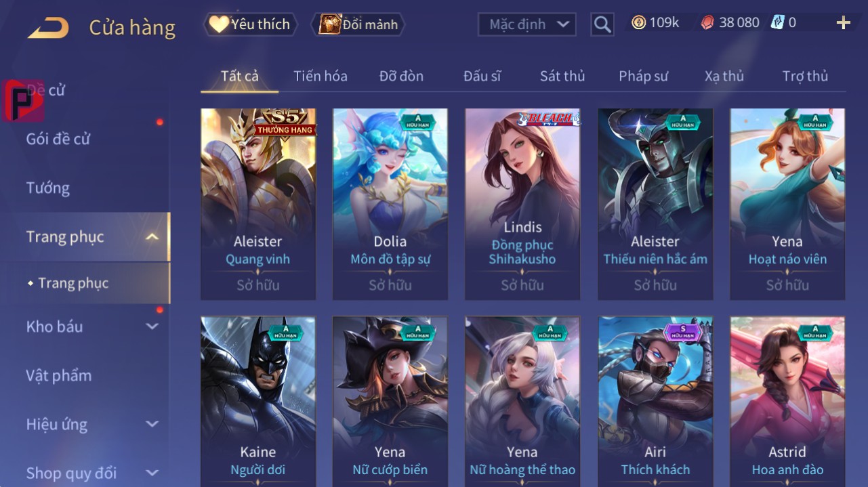This screenshot has width=868, height=487.
Task: Collapse the Trang phục sidebar section
Action: [152, 236]
